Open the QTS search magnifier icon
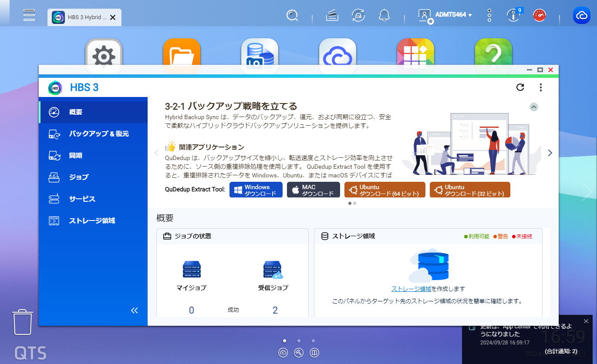Viewport: 597px width, 364px height. pos(292,16)
